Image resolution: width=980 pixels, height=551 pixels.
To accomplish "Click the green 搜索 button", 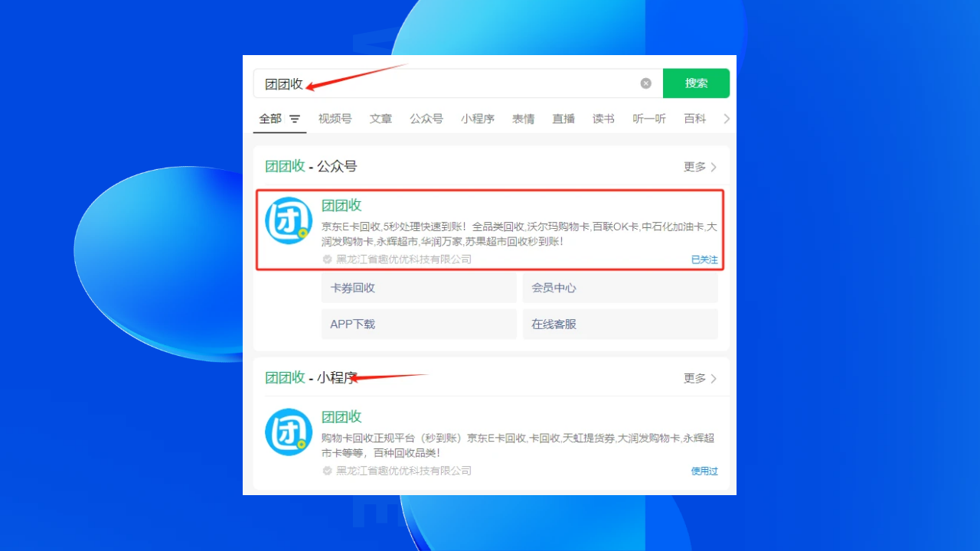I will pos(696,83).
